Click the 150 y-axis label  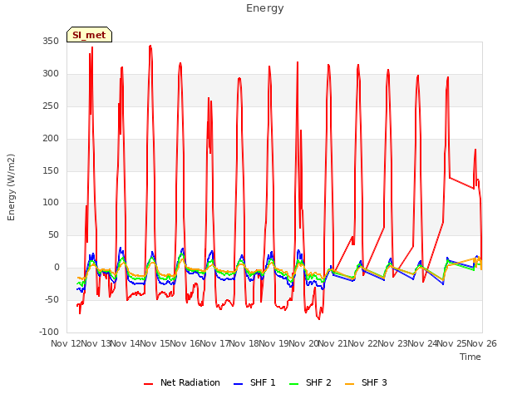51,170
